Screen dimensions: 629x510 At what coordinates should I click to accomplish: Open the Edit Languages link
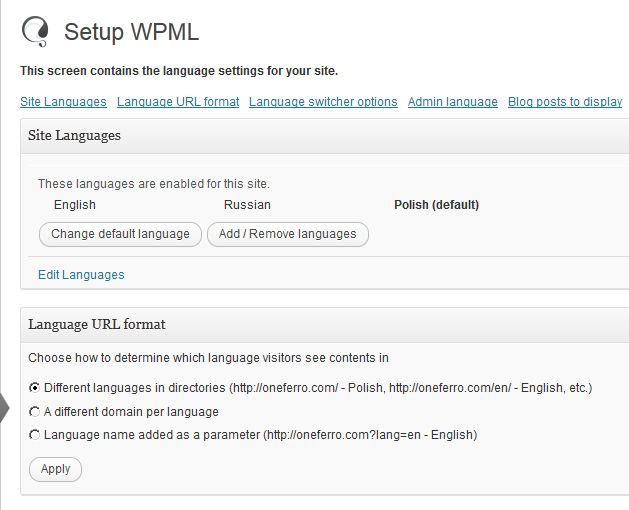[81, 275]
